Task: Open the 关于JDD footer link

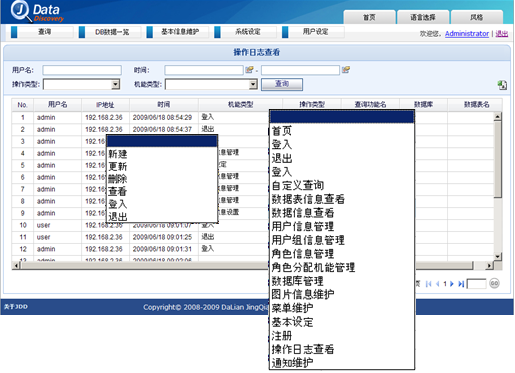Action: click(16, 307)
